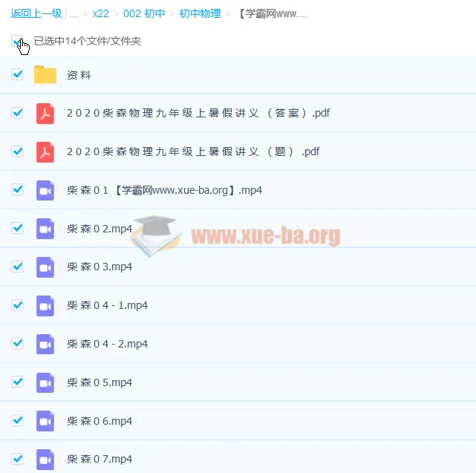Click PDF icon for 暑假讲义（答案）file
Viewport: 476px width, 473px height.
tap(45, 113)
